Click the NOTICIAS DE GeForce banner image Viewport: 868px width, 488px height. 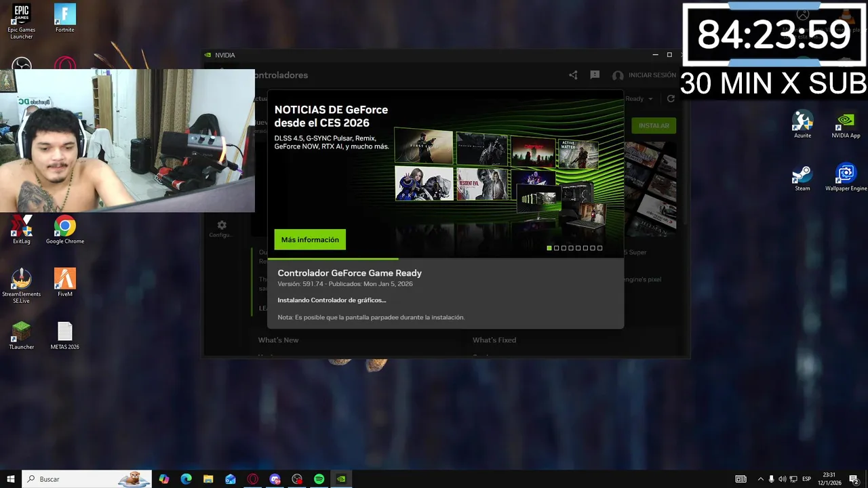446,174
